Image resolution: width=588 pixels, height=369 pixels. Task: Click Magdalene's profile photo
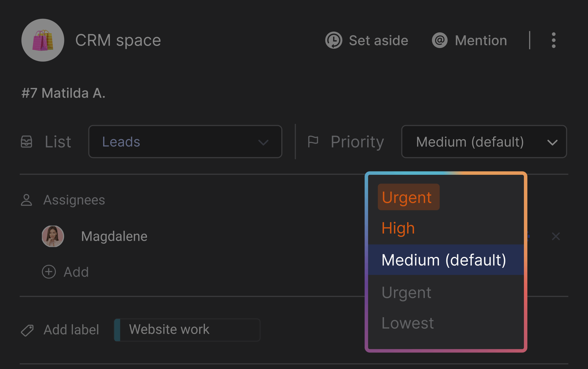tap(53, 236)
